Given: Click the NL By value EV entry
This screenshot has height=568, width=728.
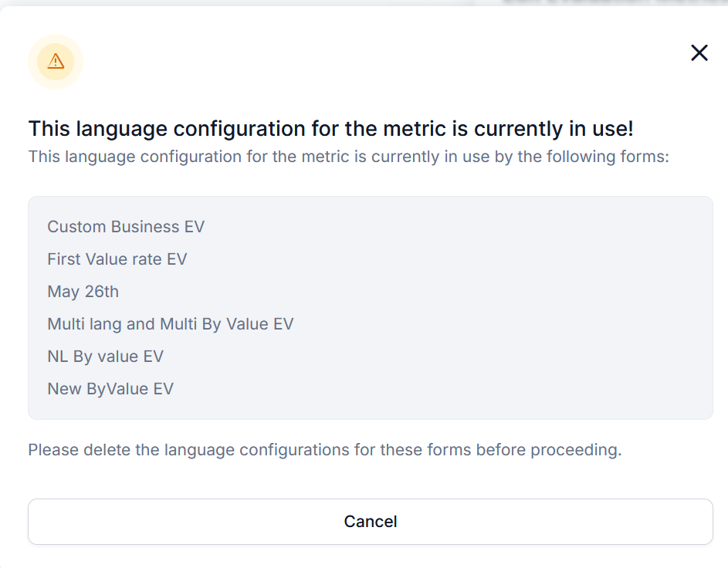Looking at the screenshot, I should click(106, 357).
